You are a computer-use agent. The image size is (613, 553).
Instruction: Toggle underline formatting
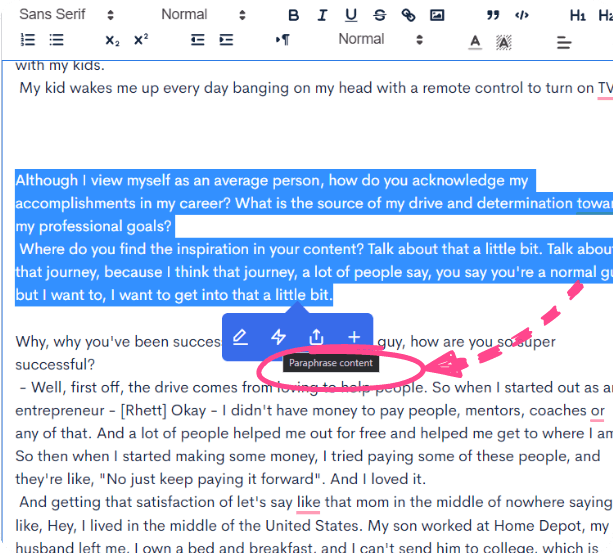(351, 15)
